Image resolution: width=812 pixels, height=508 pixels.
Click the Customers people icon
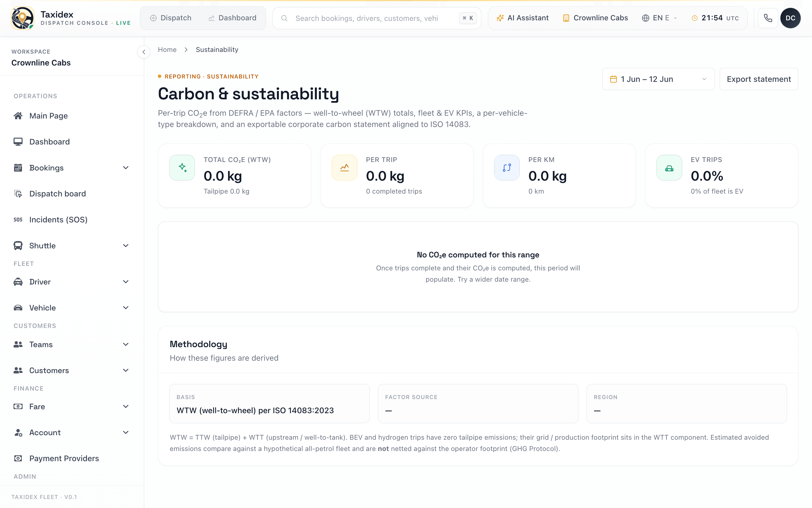click(x=18, y=370)
